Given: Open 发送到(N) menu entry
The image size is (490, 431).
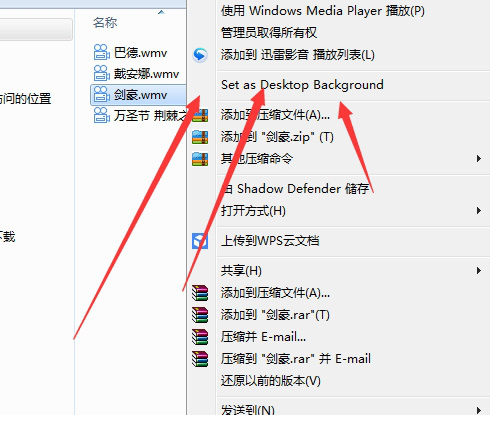Looking at the screenshot, I should pos(248,410).
